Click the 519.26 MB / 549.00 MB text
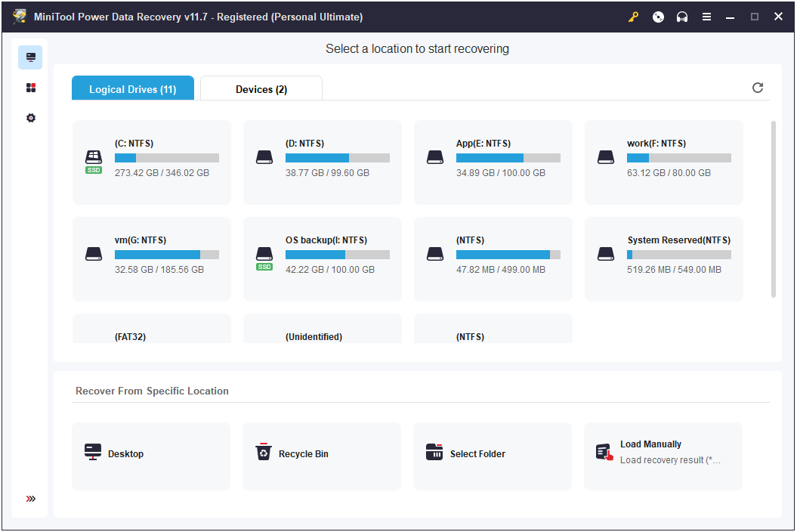The width and height of the screenshot is (797, 532). pos(674,270)
